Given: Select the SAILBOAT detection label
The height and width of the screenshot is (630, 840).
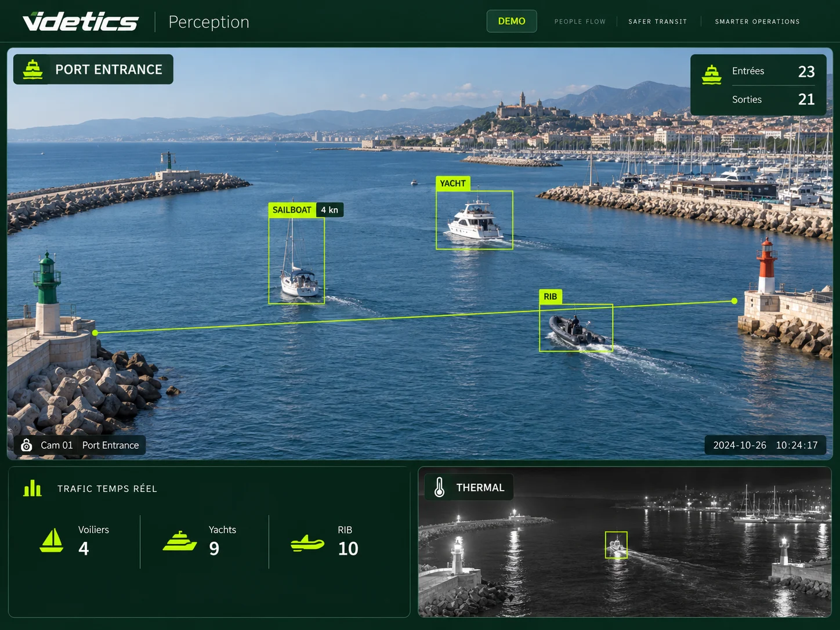Looking at the screenshot, I should (292, 210).
